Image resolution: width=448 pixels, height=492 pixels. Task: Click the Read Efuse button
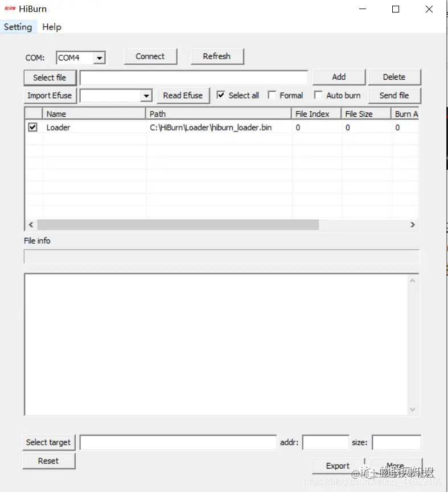(x=183, y=96)
